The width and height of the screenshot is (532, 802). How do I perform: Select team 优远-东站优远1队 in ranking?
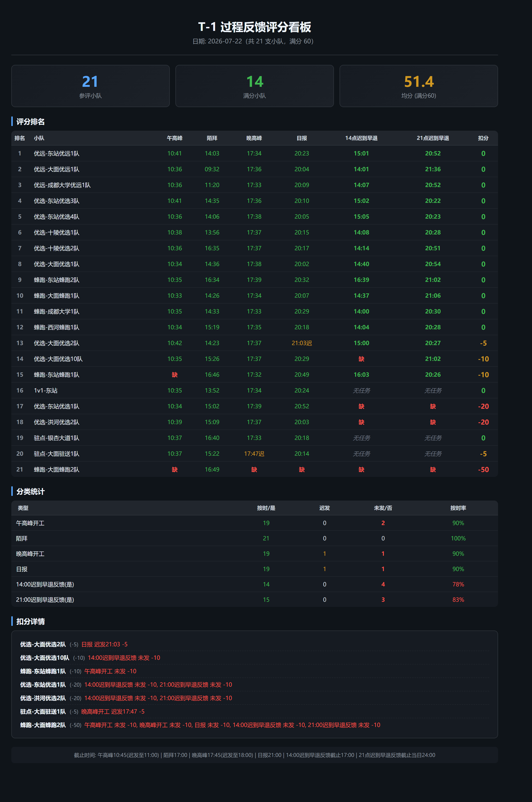tap(57, 153)
